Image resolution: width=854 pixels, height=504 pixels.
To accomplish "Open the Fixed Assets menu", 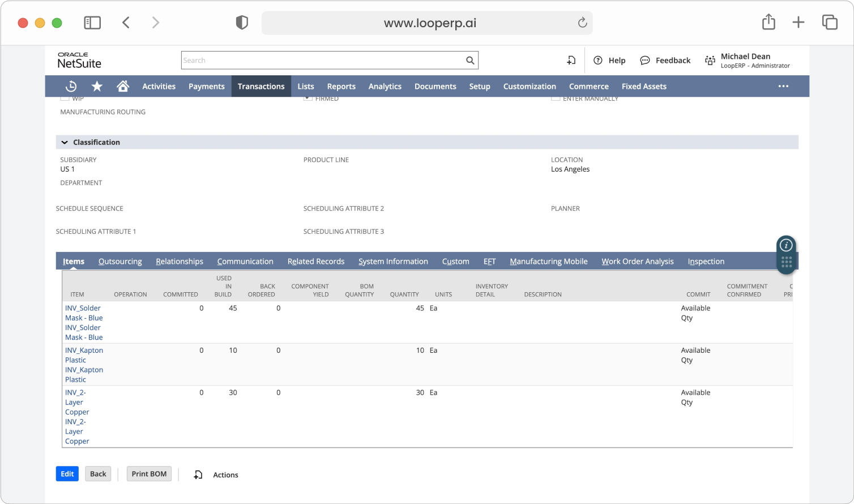I will [644, 86].
